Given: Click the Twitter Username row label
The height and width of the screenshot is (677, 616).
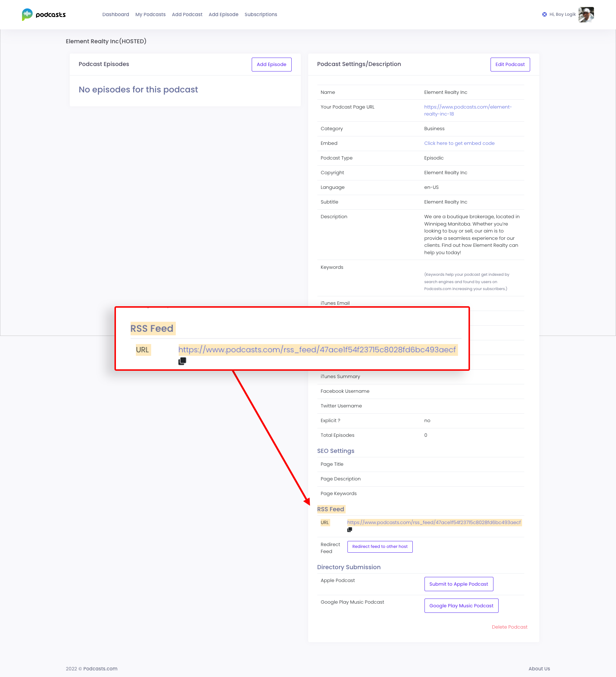Looking at the screenshot, I should pyautogui.click(x=341, y=406).
